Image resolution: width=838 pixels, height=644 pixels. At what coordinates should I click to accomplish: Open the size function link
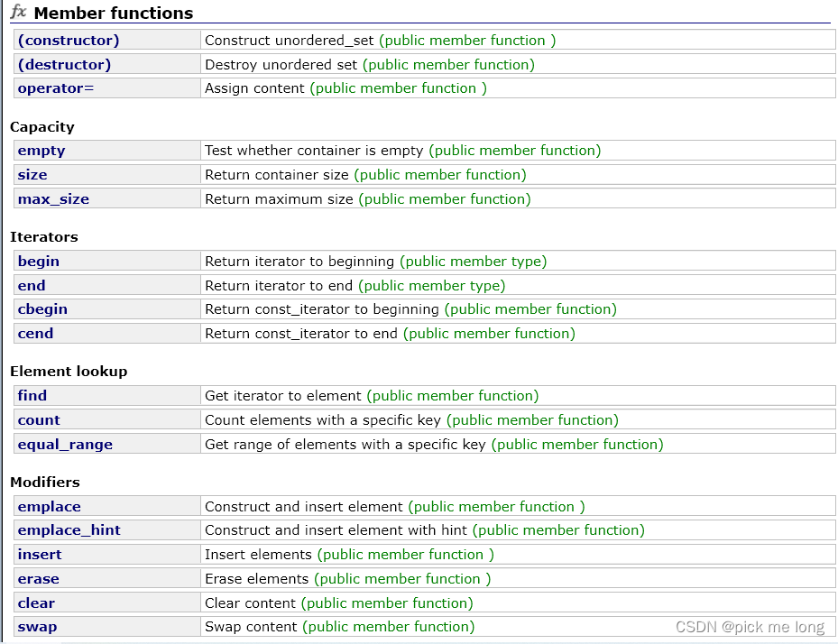[x=32, y=175]
